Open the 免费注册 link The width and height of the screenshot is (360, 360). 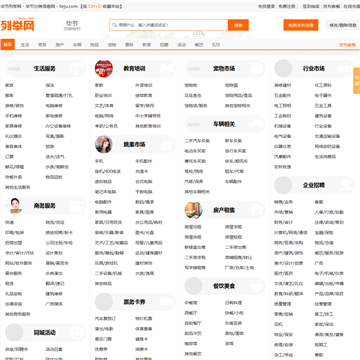(x=287, y=6)
